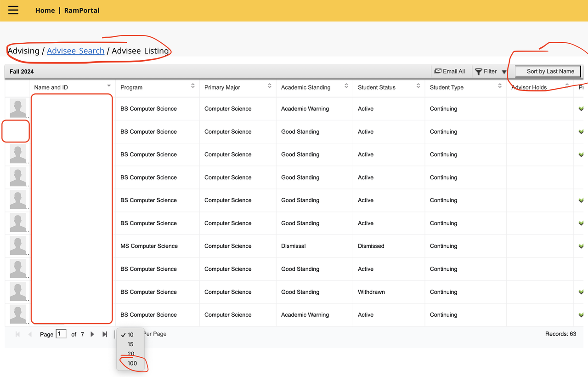The image size is (588, 377).
Task: Click the Advisor Holds header text
Action: coord(529,87)
